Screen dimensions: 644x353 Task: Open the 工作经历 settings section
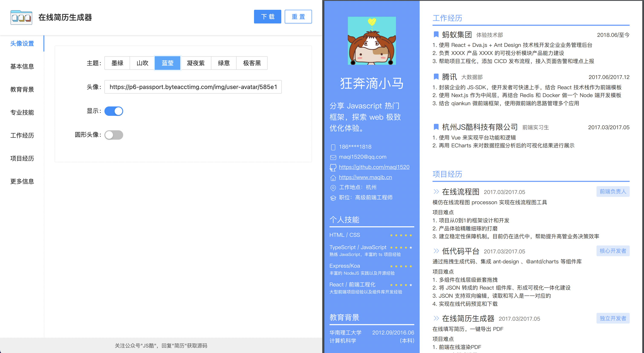tap(22, 135)
